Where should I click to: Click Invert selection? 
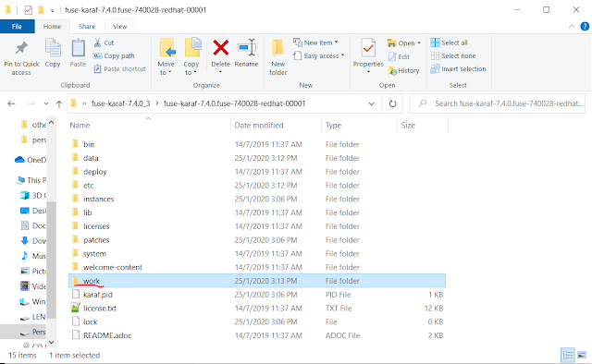[x=459, y=69]
